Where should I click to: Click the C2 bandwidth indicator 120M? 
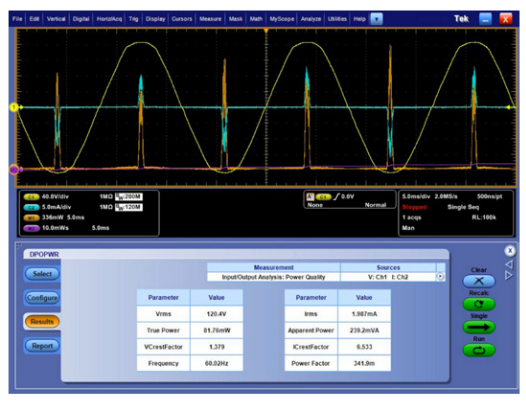[x=129, y=207]
